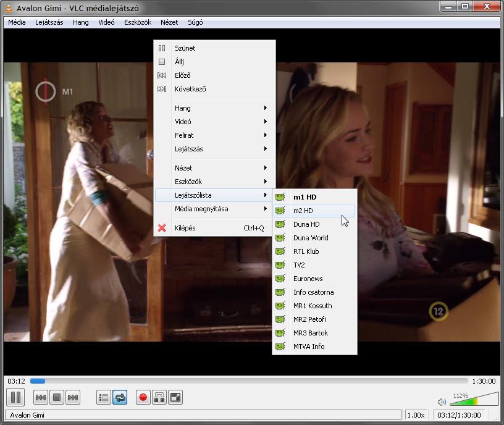Select MR3 Bartok radio
The image size is (504, 425).
point(314,333)
